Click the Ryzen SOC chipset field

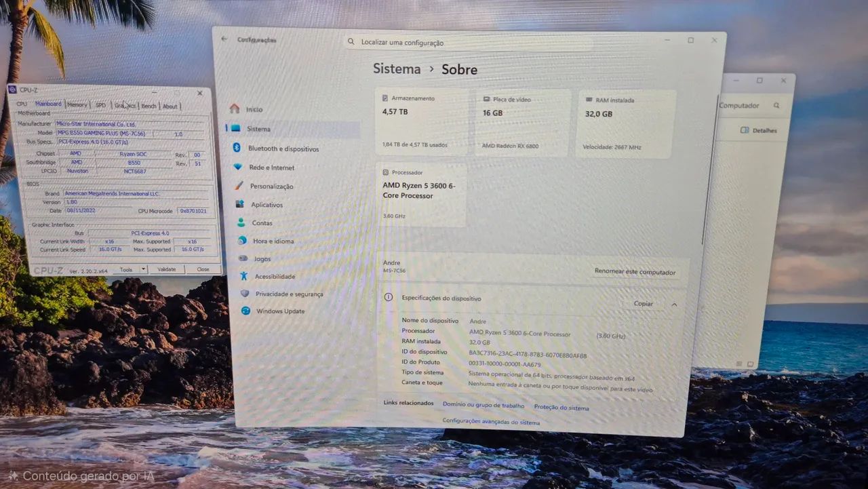[134, 154]
